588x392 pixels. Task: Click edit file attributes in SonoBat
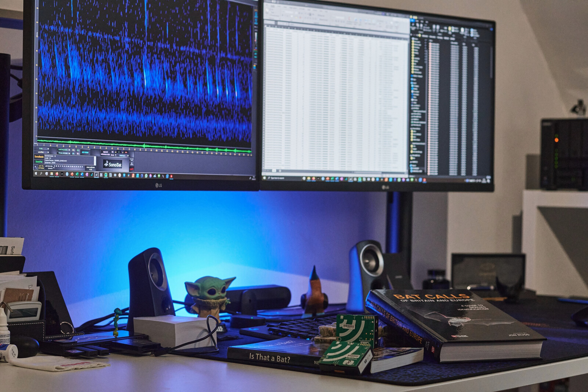(x=41, y=167)
